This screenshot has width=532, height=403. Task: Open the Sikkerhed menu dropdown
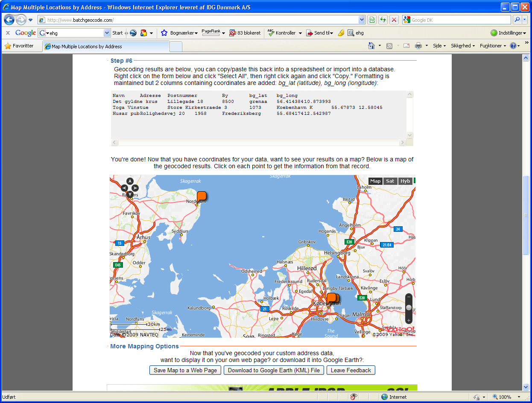coord(463,46)
